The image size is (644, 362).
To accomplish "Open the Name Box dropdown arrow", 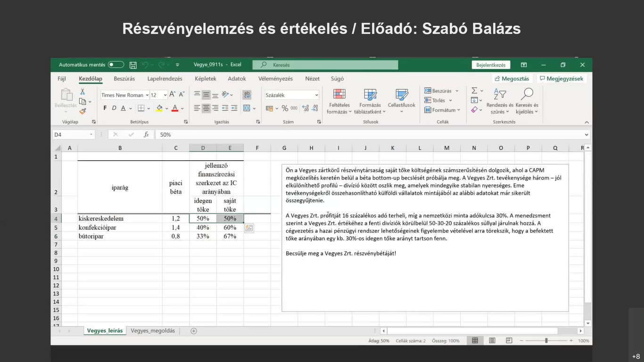I will (91, 135).
